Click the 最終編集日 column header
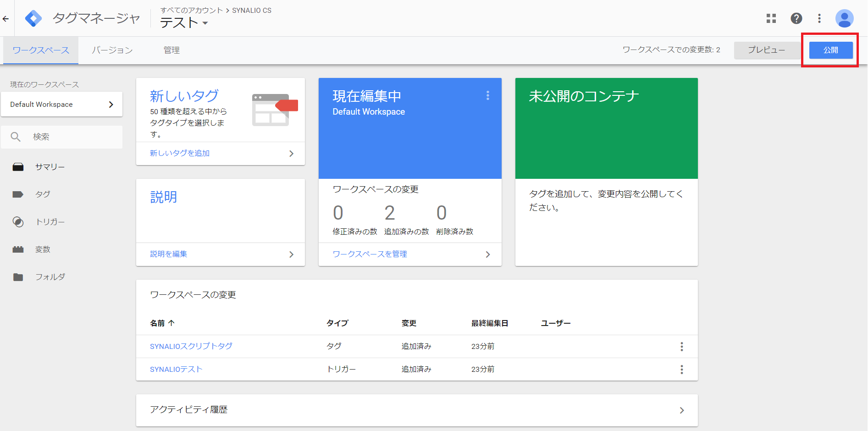Image resolution: width=868 pixels, height=431 pixels. coord(490,323)
